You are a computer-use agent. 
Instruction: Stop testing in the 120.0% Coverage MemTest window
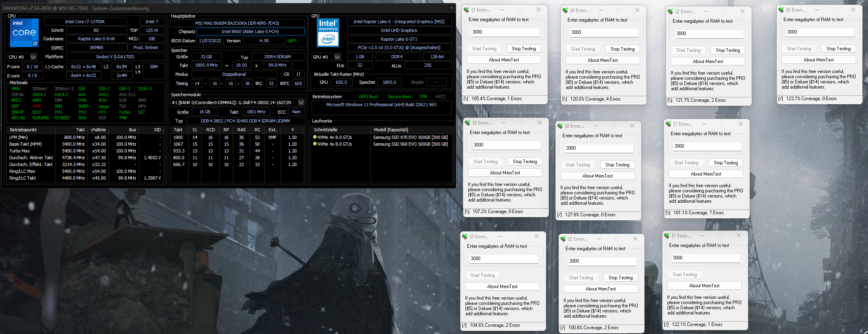click(623, 49)
